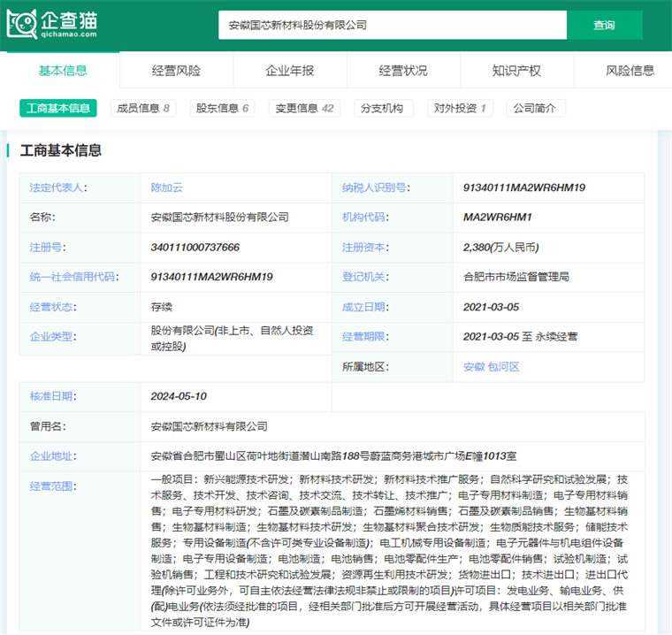Click the company address value text
Viewport: 672px width, 635px height.
click(333, 456)
